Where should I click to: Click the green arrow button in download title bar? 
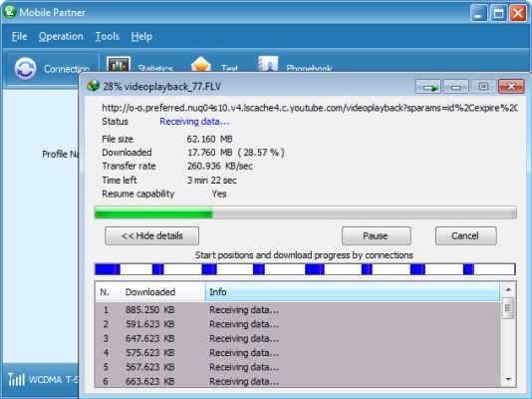click(428, 87)
